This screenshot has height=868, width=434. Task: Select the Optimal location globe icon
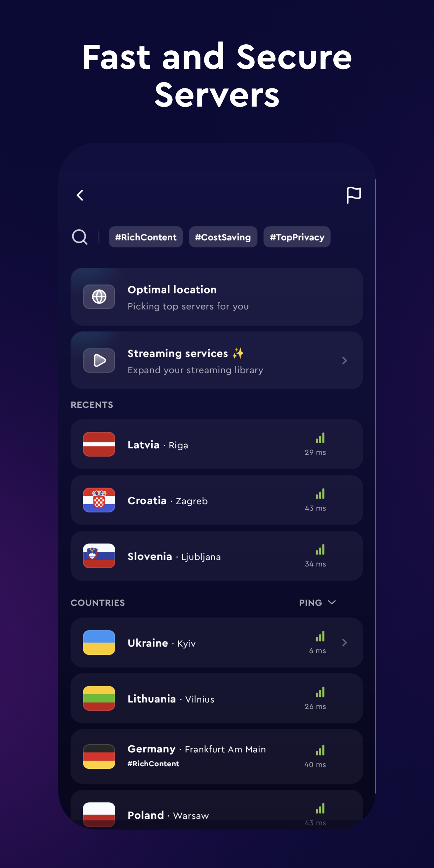click(x=99, y=297)
